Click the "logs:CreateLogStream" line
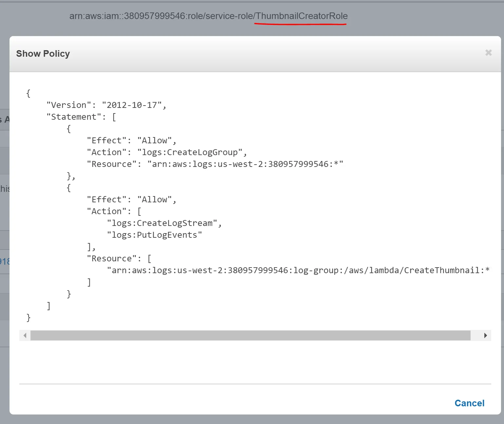This screenshot has width=504, height=424. [x=165, y=223]
